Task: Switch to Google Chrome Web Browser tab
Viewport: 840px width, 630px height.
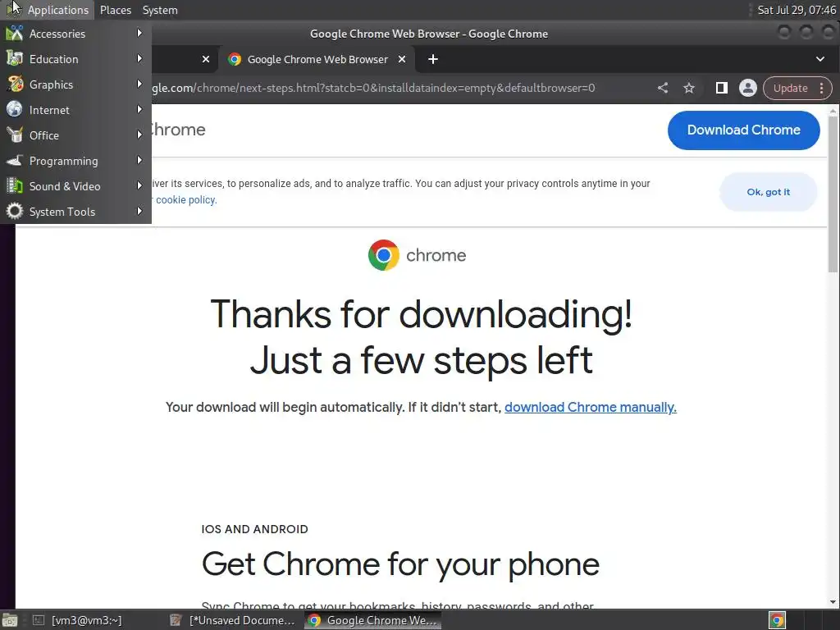Action: click(317, 59)
